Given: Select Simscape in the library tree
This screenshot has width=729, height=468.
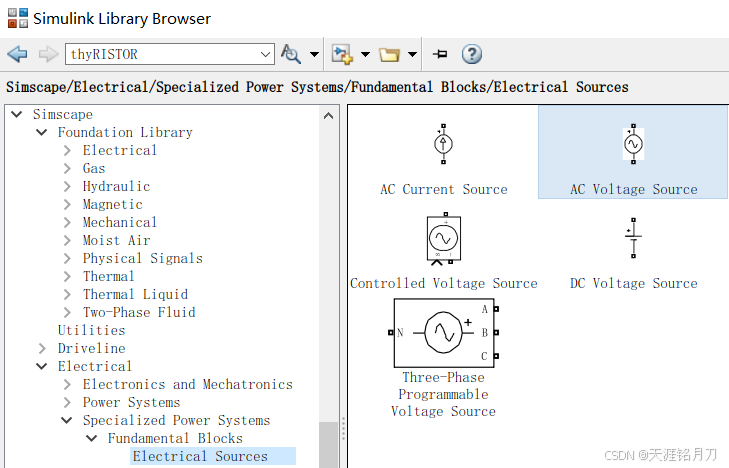Looking at the screenshot, I should pyautogui.click(x=63, y=114).
